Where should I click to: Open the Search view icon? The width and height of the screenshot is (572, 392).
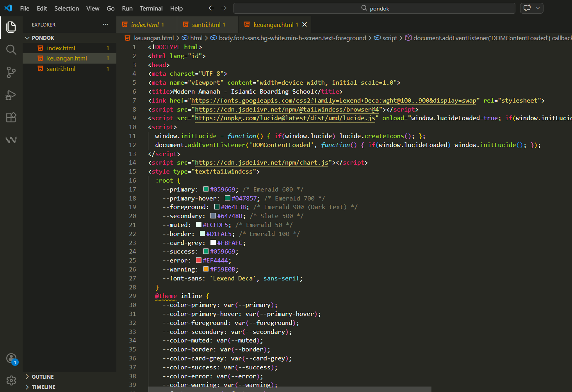11,50
